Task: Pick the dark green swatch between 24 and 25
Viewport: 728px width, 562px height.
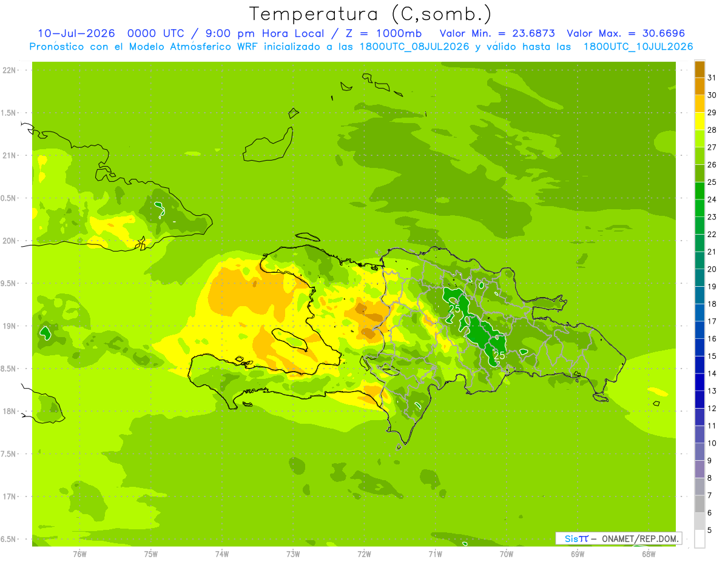Action: [x=699, y=190]
